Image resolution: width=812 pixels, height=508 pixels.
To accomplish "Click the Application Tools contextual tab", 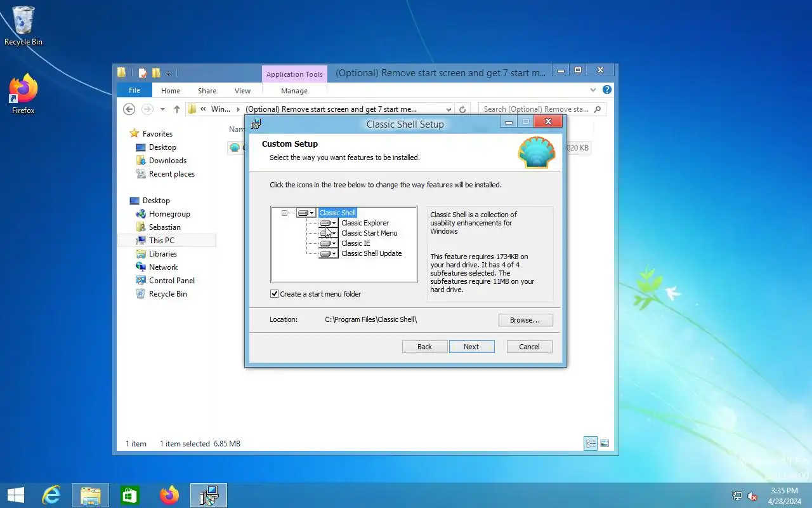I will (x=294, y=74).
